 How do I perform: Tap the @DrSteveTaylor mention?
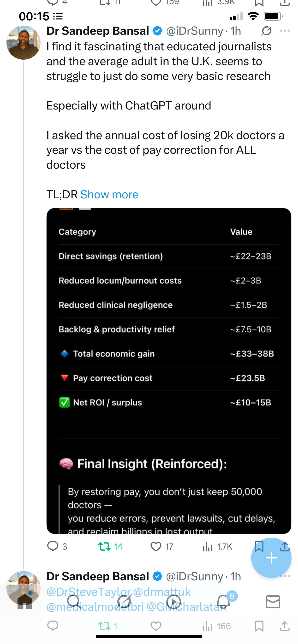point(89,592)
